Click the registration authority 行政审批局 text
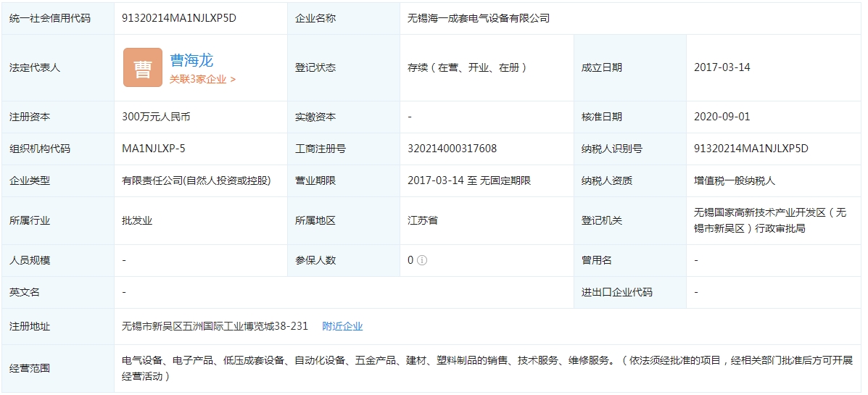 pyautogui.click(x=780, y=228)
